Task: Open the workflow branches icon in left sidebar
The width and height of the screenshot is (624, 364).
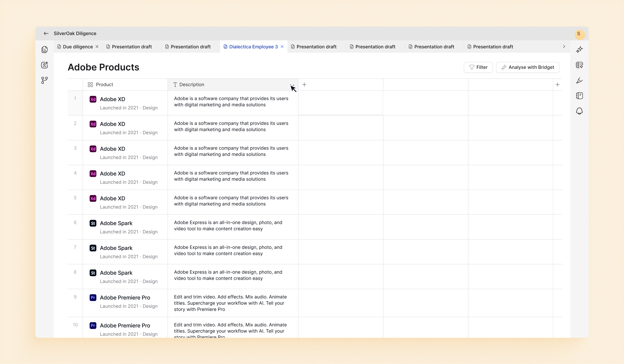Action: click(x=44, y=80)
